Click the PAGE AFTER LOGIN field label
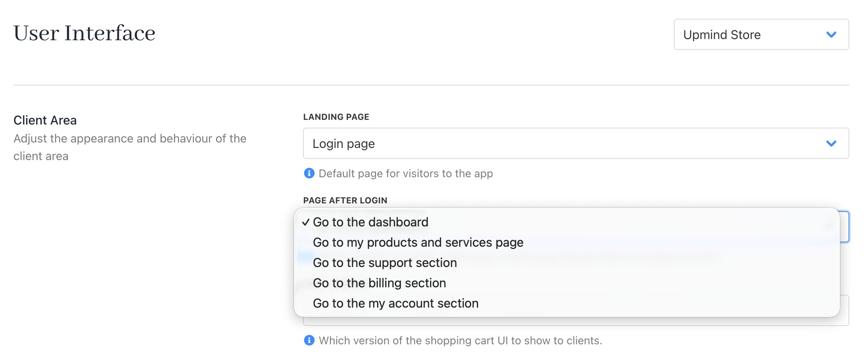Viewport: 868px width, 356px height. (x=345, y=200)
